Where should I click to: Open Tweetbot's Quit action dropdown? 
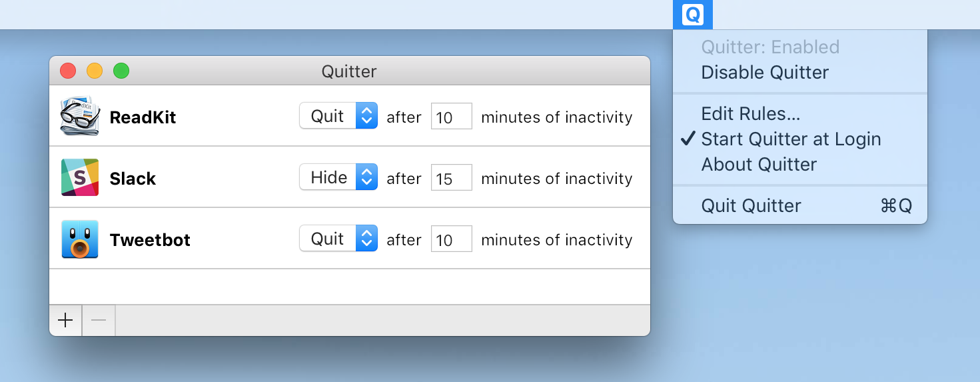338,239
